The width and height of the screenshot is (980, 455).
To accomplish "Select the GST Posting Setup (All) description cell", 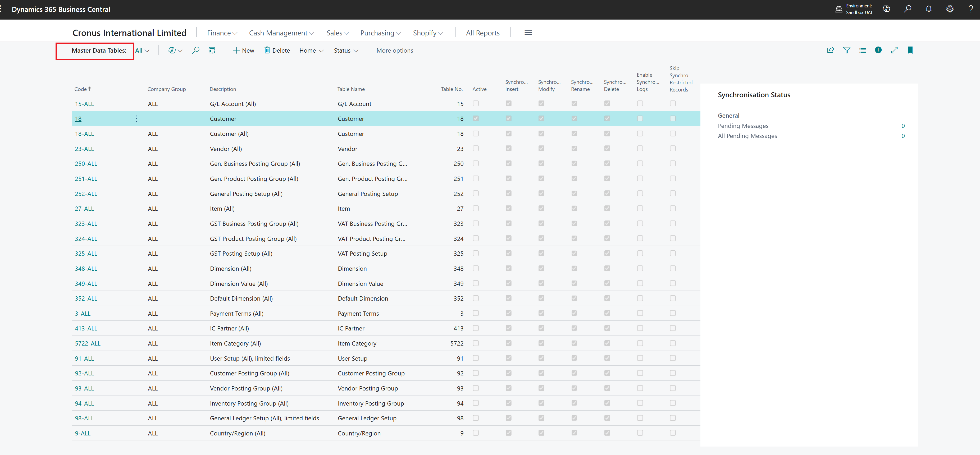I will [241, 254].
